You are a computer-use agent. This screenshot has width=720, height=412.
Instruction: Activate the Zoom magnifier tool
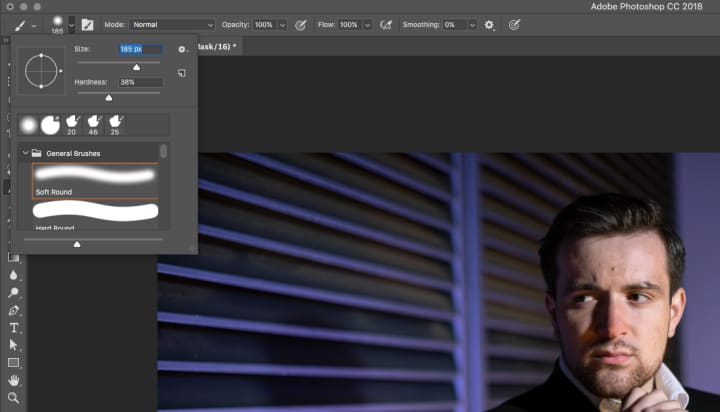(14, 397)
